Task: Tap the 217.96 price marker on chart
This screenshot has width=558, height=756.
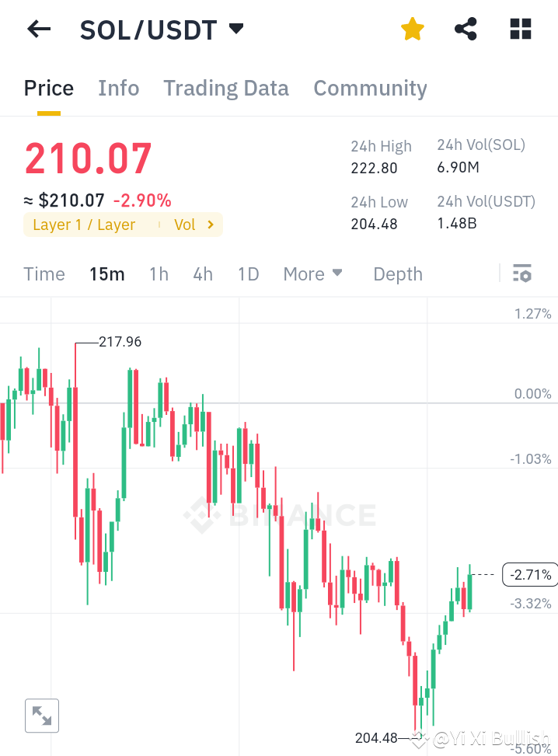Action: click(x=119, y=341)
